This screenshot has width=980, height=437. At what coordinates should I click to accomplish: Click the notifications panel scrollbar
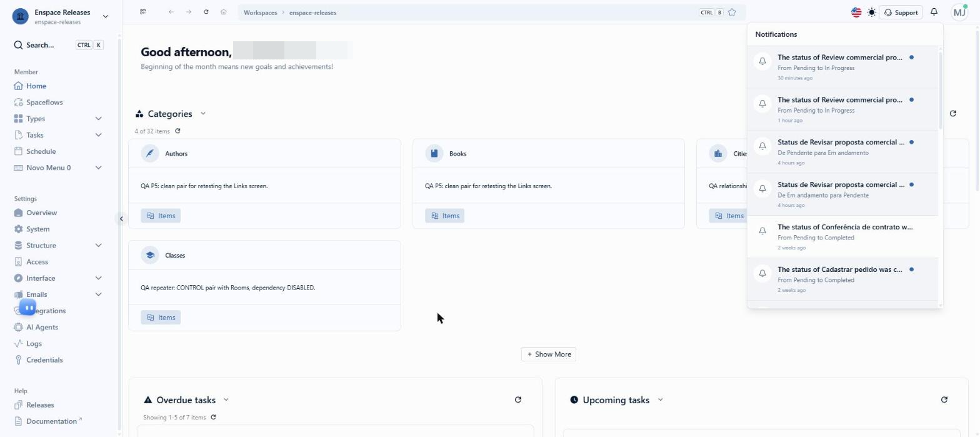[x=941, y=89]
